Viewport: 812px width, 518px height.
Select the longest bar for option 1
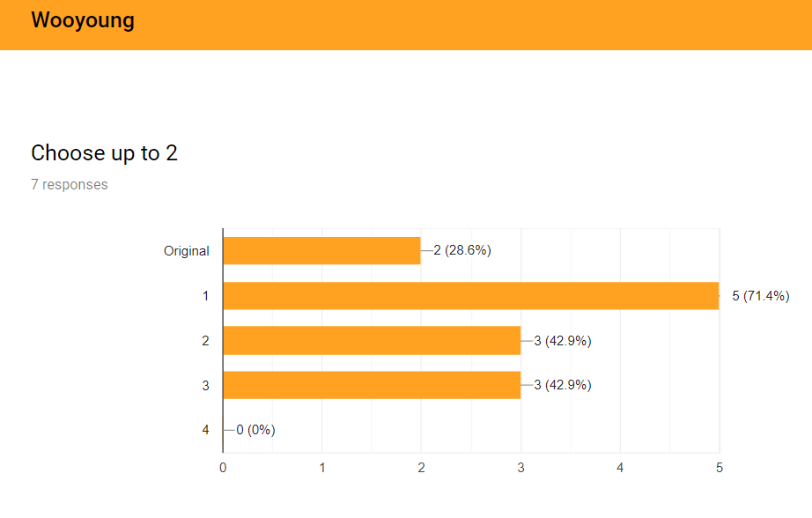coord(471,296)
